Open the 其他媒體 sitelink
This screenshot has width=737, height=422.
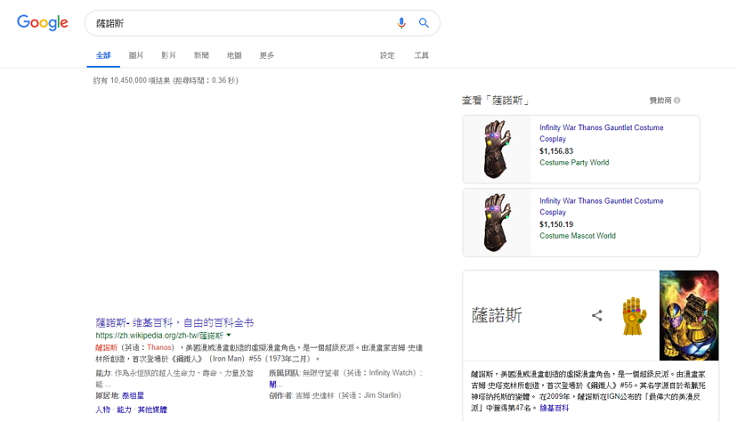click(x=152, y=409)
